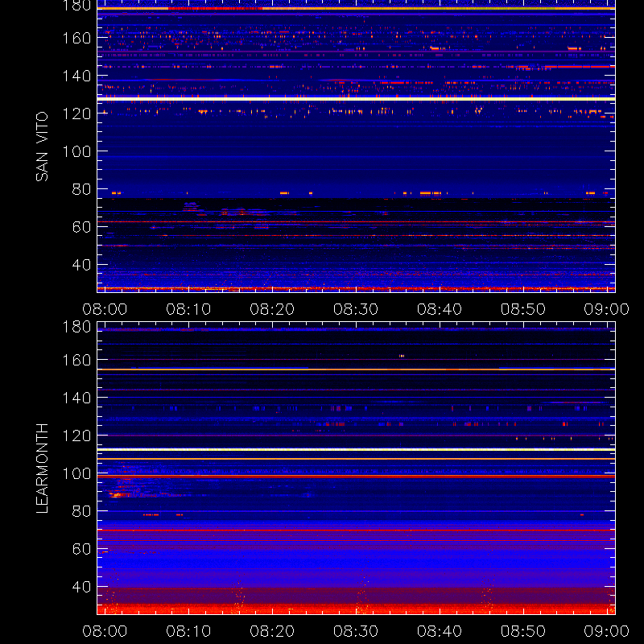Image resolution: width=644 pixels, height=644 pixels.
Task: Select 80 on the Learmonth frequency axis
Action: [x=81, y=511]
